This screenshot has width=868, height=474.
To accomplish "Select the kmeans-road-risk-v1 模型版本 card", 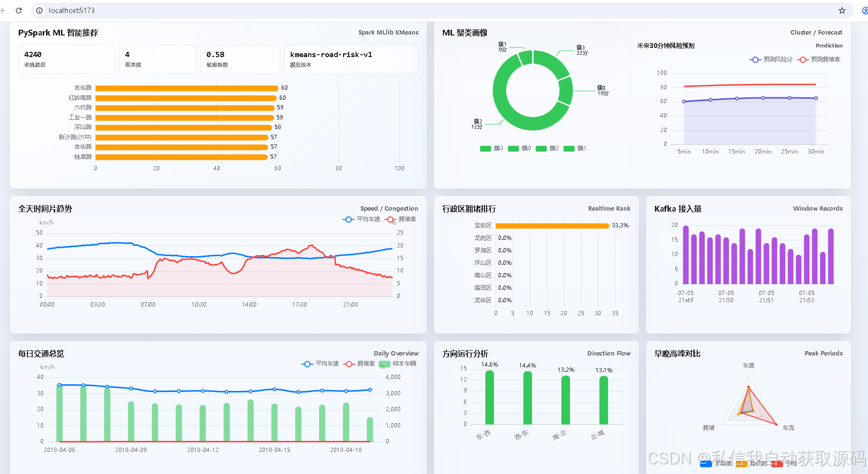I will (x=351, y=59).
